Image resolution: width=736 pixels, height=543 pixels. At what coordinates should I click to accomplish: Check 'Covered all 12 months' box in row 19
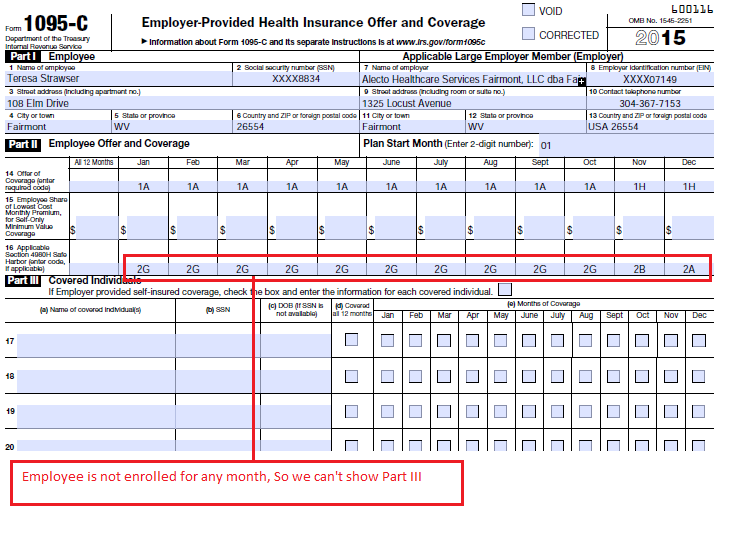pyautogui.click(x=351, y=412)
